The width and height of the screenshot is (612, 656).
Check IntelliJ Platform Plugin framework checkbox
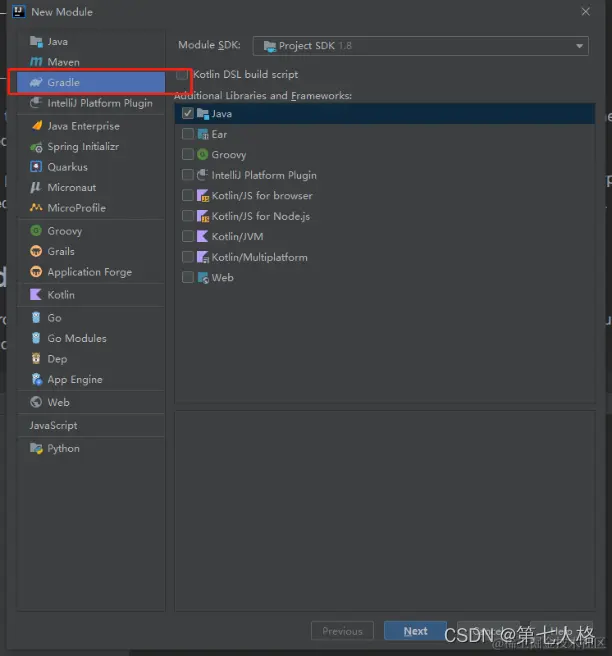click(x=188, y=175)
